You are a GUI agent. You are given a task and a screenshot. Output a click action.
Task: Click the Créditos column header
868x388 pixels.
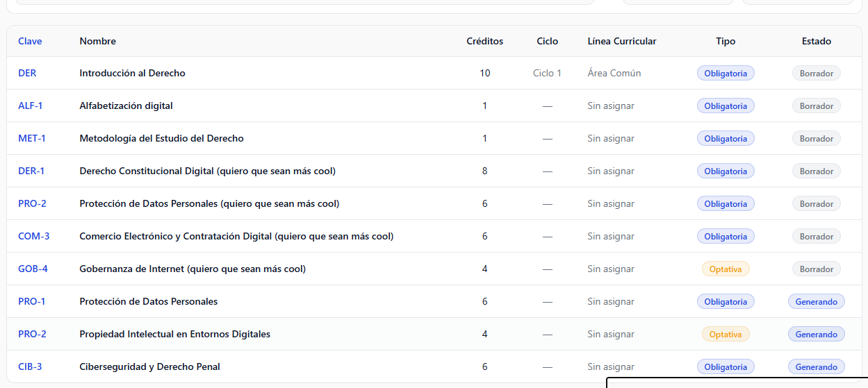tap(485, 41)
